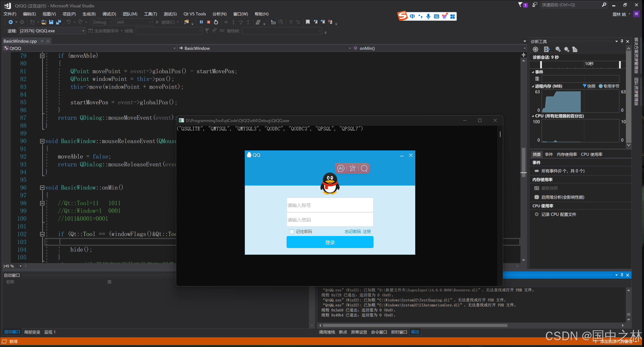This screenshot has width=644, height=347.
Task: Open the feedback notification flag icon
Action: 523,5
